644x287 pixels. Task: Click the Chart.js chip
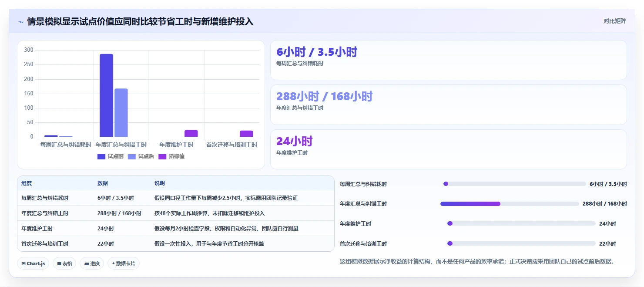click(x=33, y=263)
